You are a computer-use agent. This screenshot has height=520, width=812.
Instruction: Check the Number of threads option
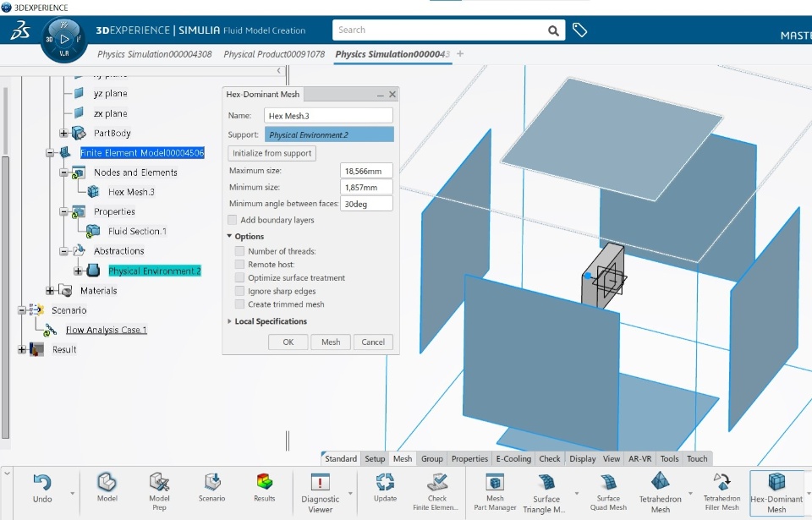coord(239,251)
